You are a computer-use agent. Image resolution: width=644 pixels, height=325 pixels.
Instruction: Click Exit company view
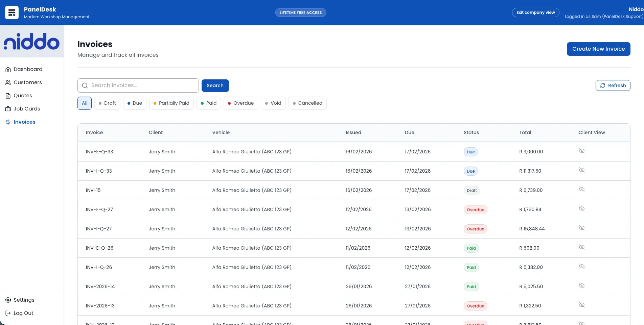coord(535,12)
